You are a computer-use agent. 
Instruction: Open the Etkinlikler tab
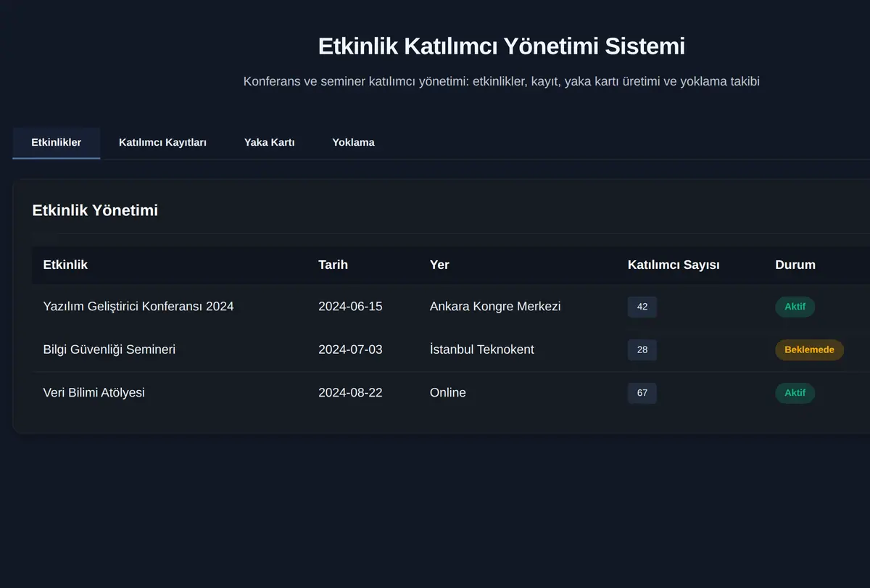click(56, 143)
